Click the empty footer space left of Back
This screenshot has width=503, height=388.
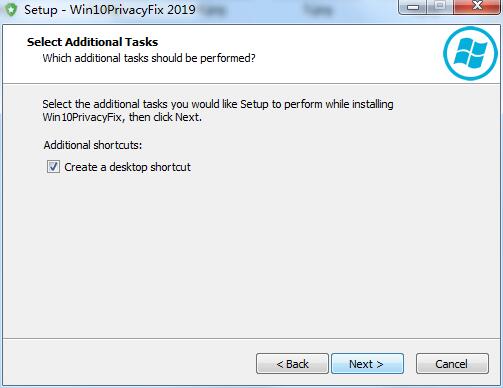[x=130, y=363]
